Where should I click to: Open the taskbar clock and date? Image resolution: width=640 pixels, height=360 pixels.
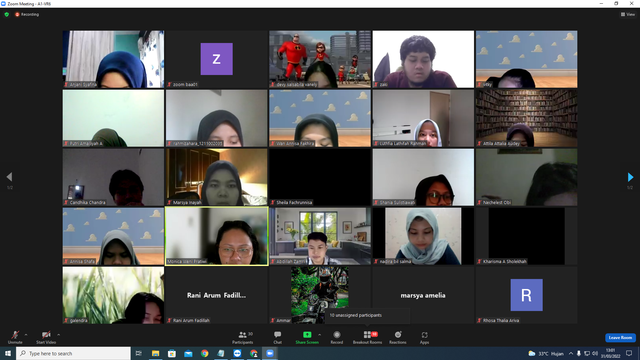(611, 353)
